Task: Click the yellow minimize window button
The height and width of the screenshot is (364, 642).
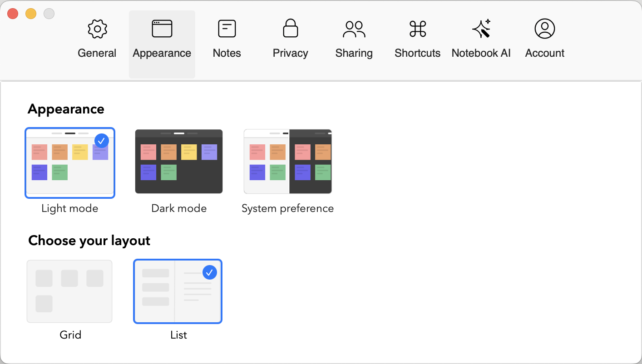Action: (31, 14)
